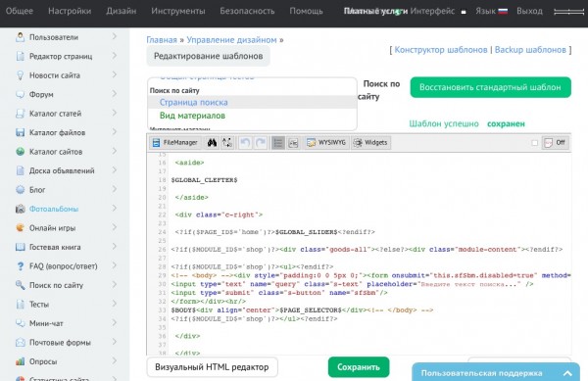Expand Каталог файлов chevron
588x381 pixels.
[115, 132]
